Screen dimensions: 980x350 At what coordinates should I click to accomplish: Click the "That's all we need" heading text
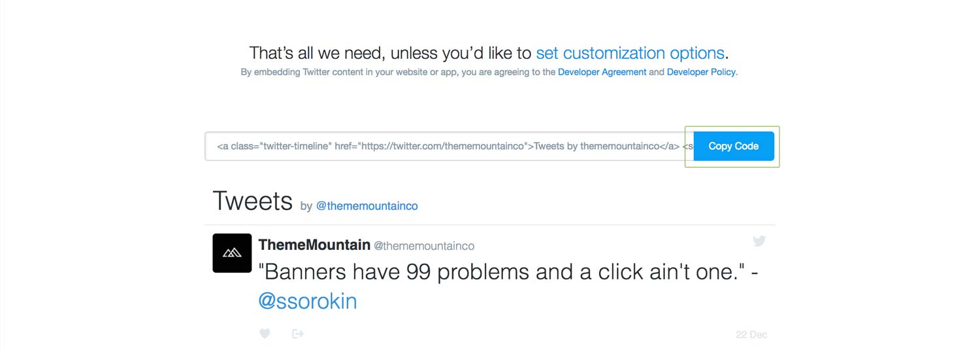[391, 53]
